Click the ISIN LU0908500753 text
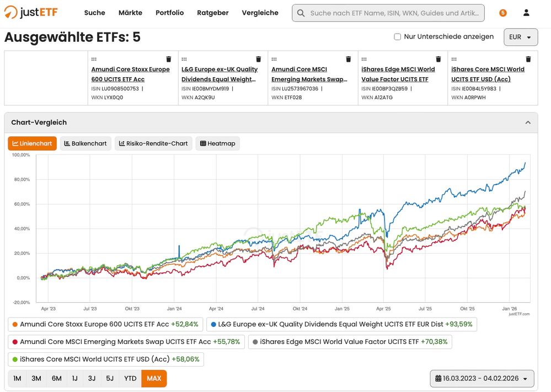Screen dimensions: 551x392 point(115,89)
